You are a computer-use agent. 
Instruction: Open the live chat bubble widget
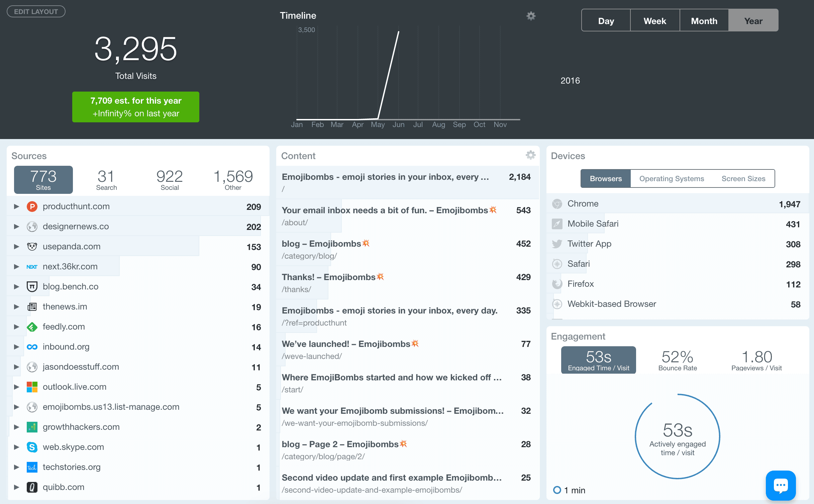781,485
